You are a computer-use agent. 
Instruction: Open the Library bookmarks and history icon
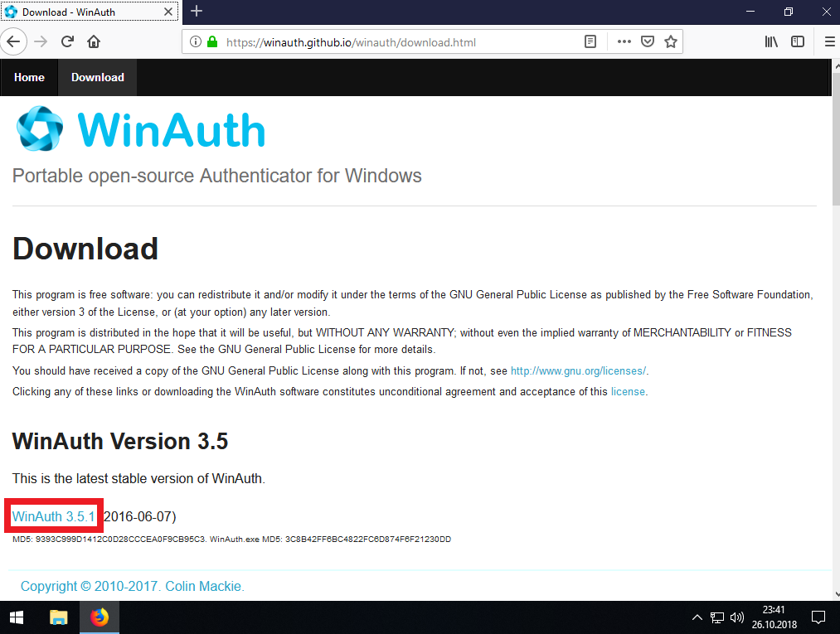coord(771,41)
